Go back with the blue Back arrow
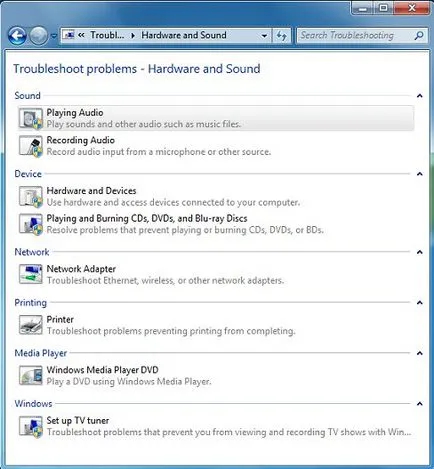The image size is (434, 469). point(17,36)
